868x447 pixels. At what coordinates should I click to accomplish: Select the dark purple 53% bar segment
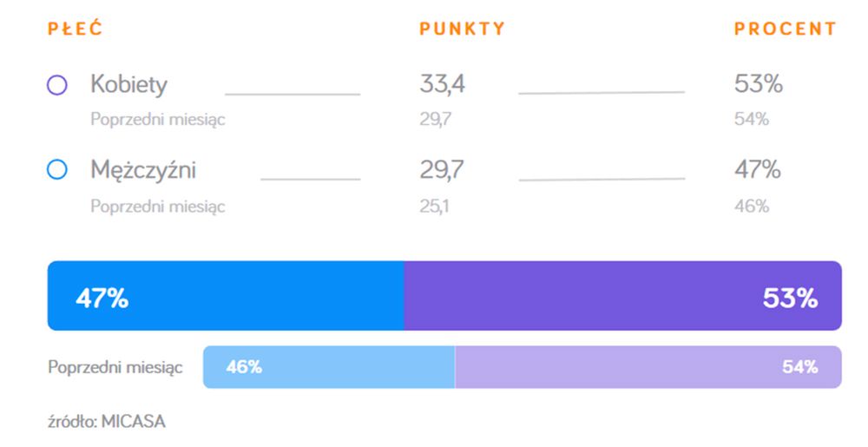coord(622,296)
